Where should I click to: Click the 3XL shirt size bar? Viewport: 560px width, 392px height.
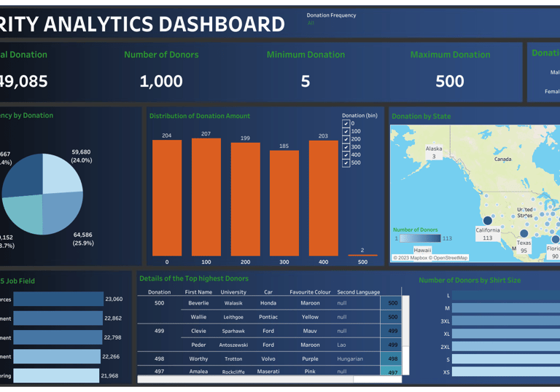point(506,321)
